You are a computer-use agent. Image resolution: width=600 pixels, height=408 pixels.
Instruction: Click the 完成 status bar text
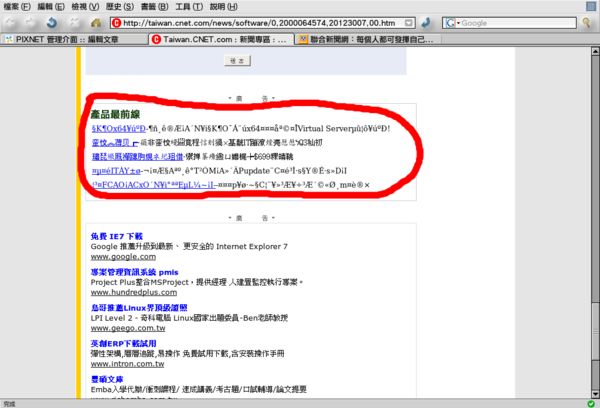pyautogui.click(x=9, y=404)
